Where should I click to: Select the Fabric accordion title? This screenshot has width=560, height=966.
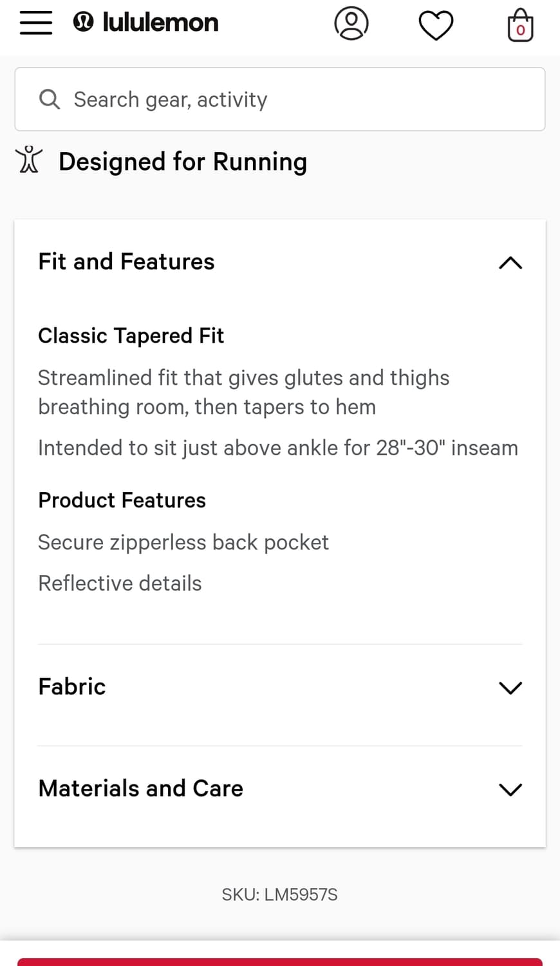click(72, 687)
